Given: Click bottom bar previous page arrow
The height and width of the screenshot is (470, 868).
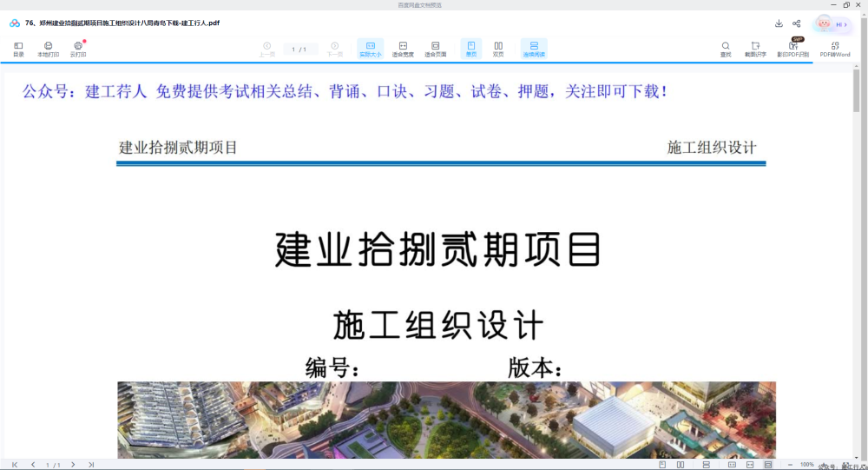Looking at the screenshot, I should click(33, 465).
